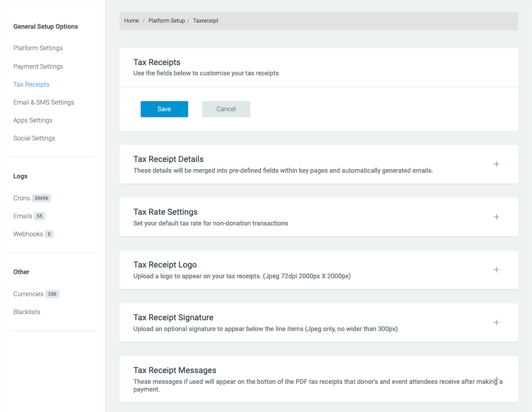View the Emails log
This screenshot has height=412, width=532.
click(x=23, y=216)
